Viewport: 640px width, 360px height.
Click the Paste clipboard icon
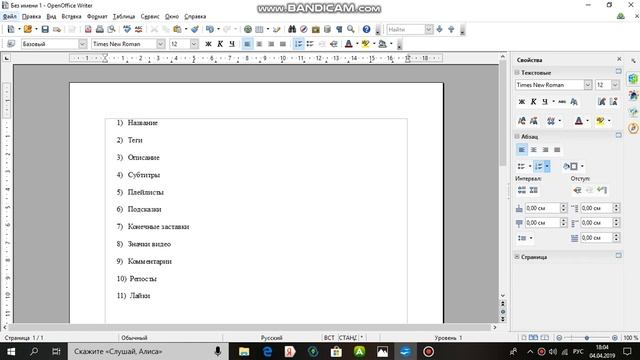[x=177, y=29]
